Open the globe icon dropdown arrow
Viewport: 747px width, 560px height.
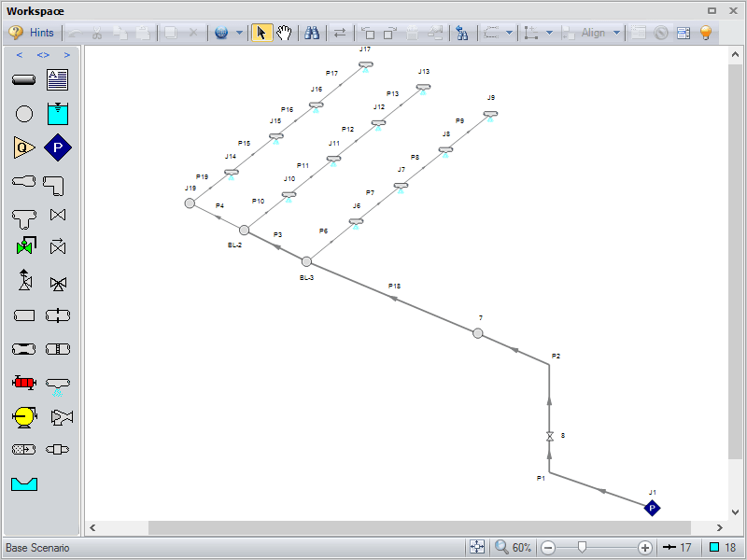point(239,33)
